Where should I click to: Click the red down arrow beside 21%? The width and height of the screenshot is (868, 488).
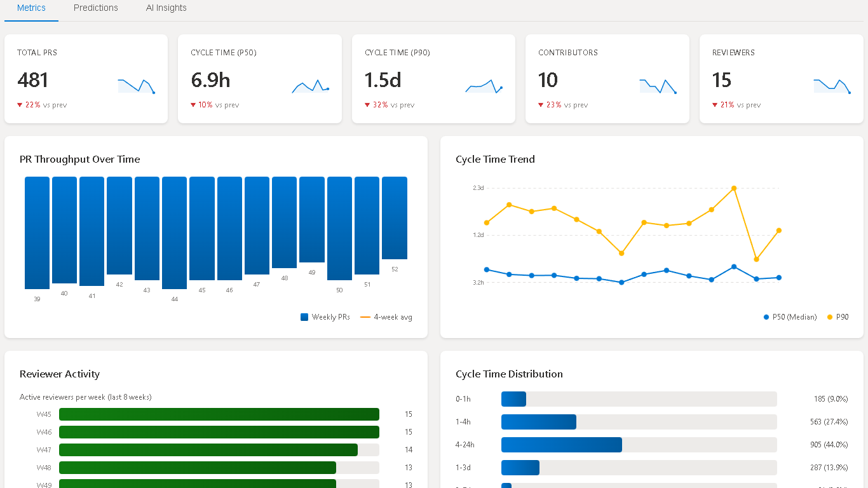[x=715, y=105]
